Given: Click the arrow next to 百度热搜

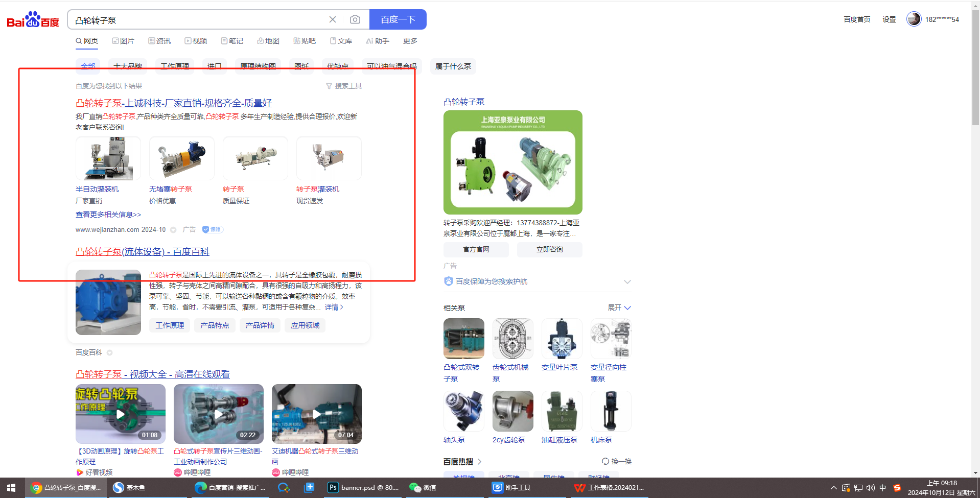Looking at the screenshot, I should 480,461.
